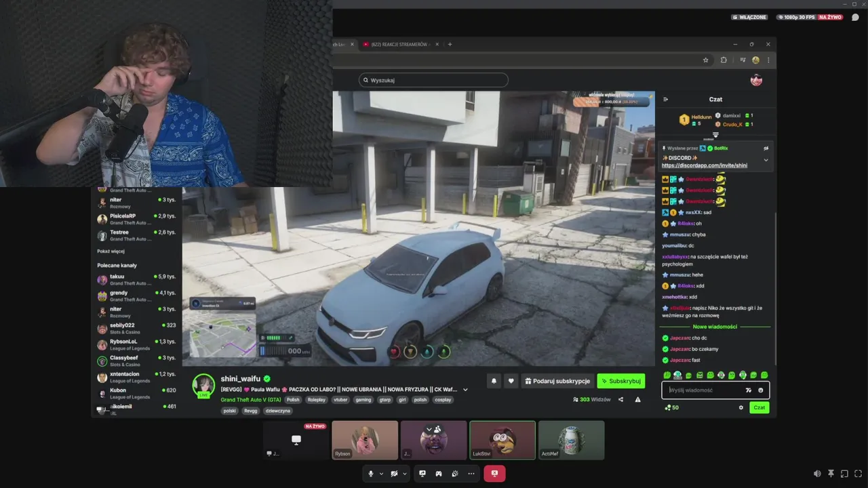Click 'Pokaż więcej' in the sidebar
Screen dimensions: 868x488
click(x=111, y=251)
